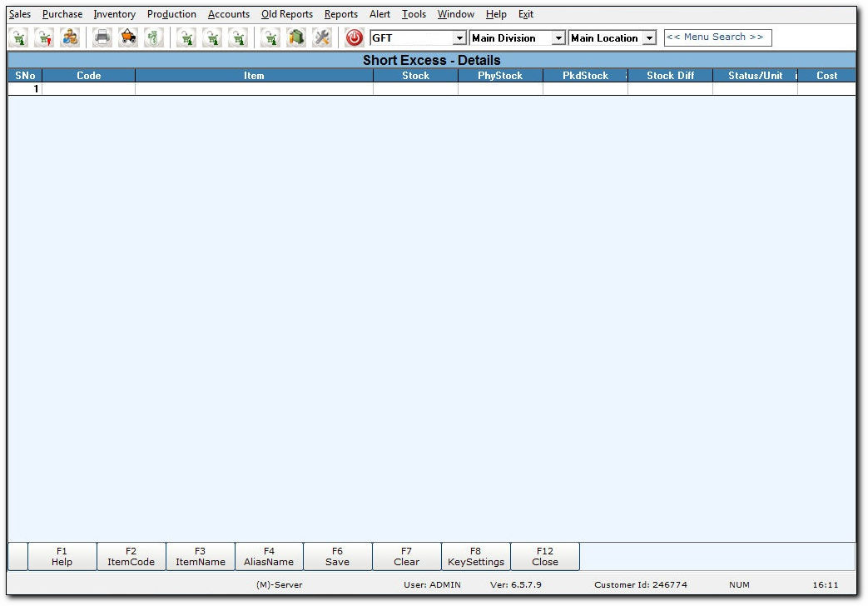Viewport: 868px width, 606px height.
Task: Click cart icon just right of money bag
Action: [x=186, y=37]
